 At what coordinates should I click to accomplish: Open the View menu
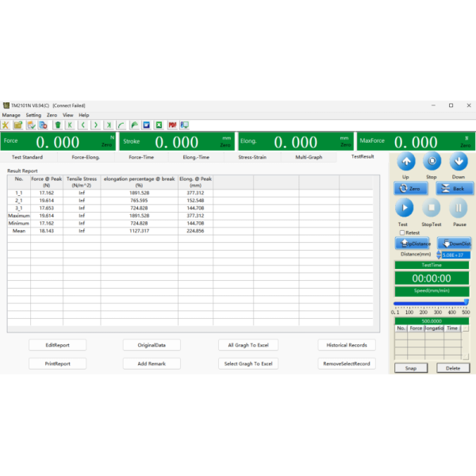pyautogui.click(x=68, y=115)
